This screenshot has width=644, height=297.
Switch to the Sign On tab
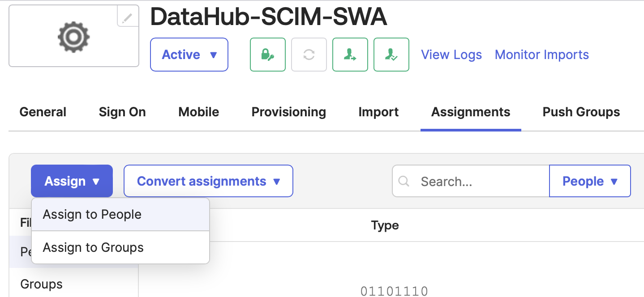[x=122, y=112]
